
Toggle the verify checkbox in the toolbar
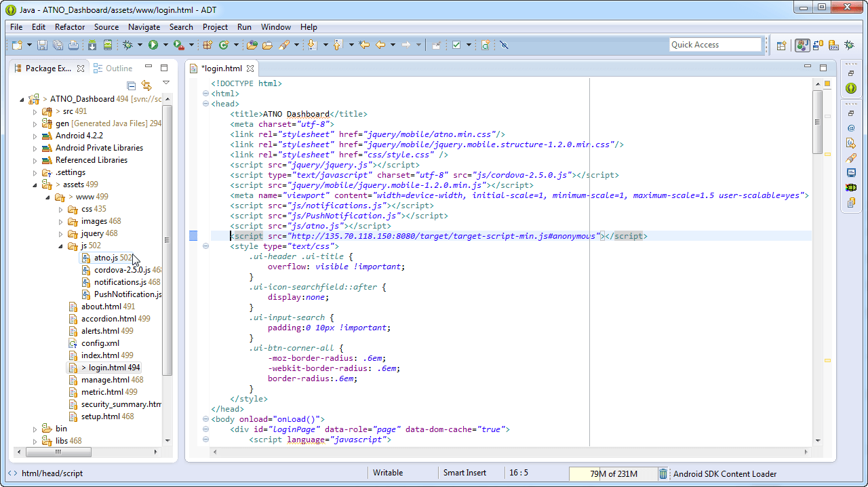(456, 45)
